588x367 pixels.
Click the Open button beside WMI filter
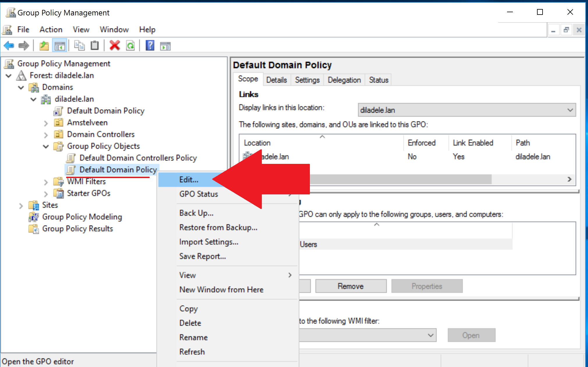471,336
